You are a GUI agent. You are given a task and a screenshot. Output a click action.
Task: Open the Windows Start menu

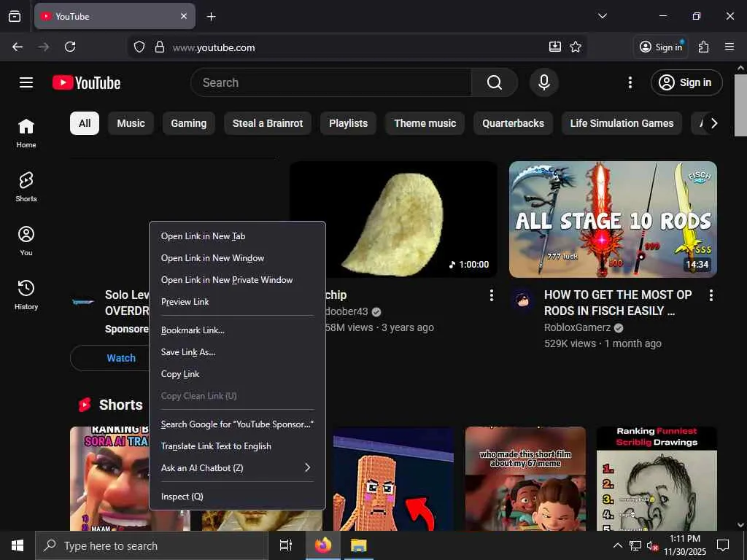pyautogui.click(x=18, y=545)
